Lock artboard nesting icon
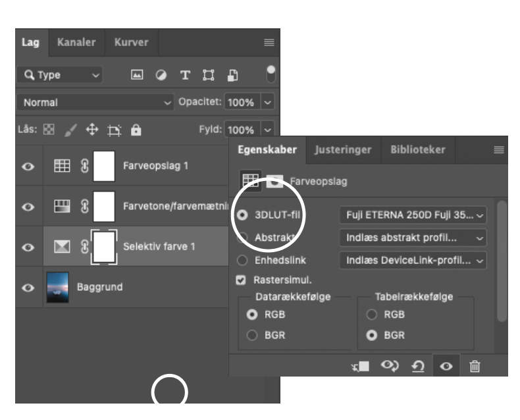 (x=114, y=130)
